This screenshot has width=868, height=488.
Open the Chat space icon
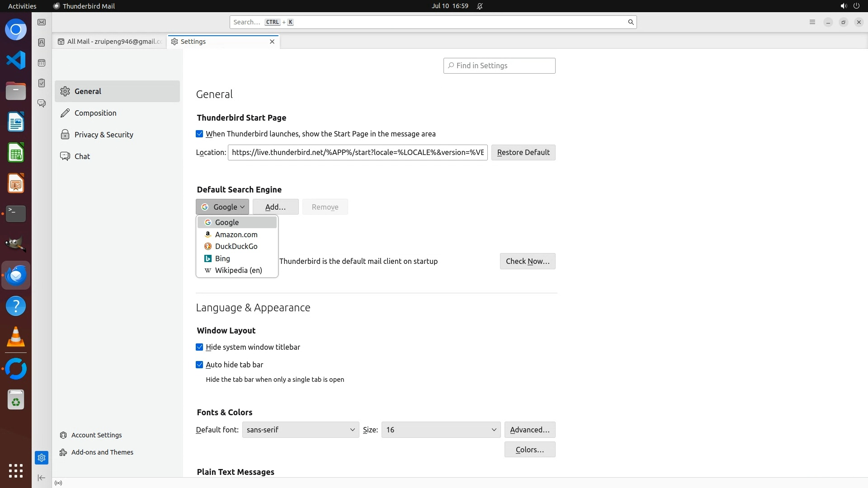(42, 103)
